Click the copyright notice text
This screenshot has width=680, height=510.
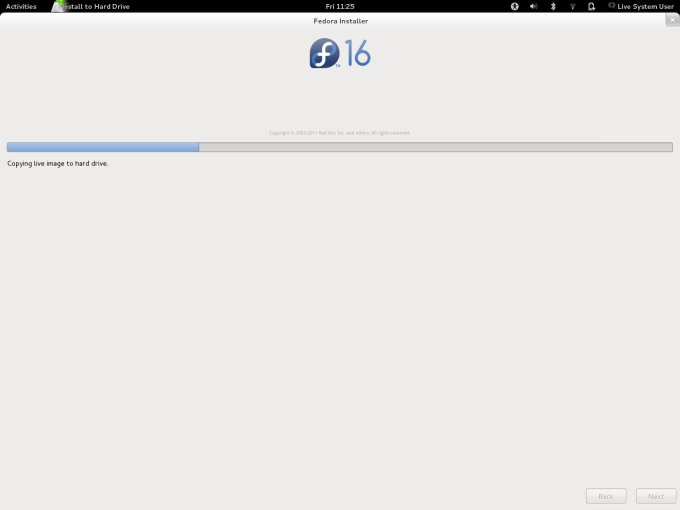tap(339, 133)
